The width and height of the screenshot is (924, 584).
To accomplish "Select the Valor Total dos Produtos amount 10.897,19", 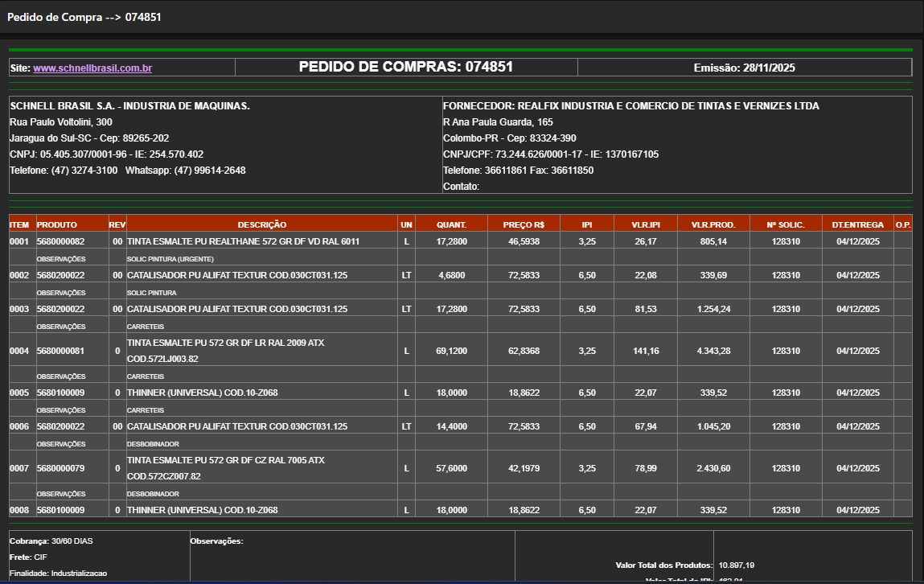I will pyautogui.click(x=737, y=565).
